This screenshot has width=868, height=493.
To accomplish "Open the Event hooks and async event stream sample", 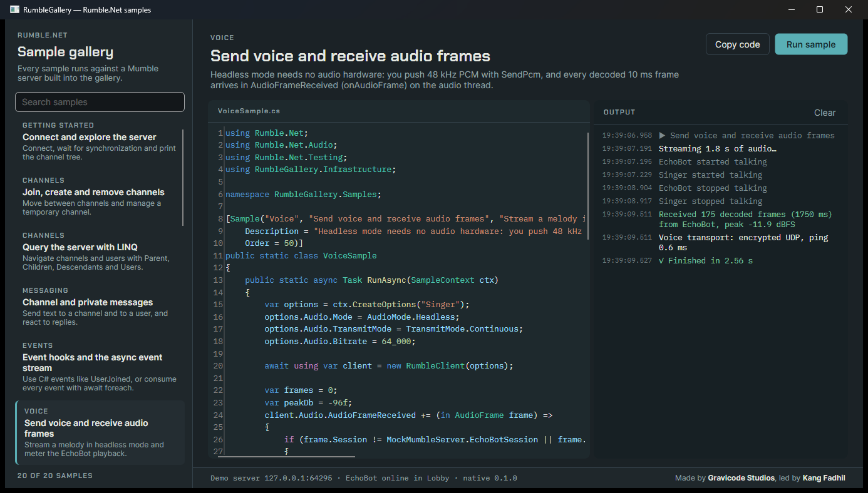I will (100, 366).
